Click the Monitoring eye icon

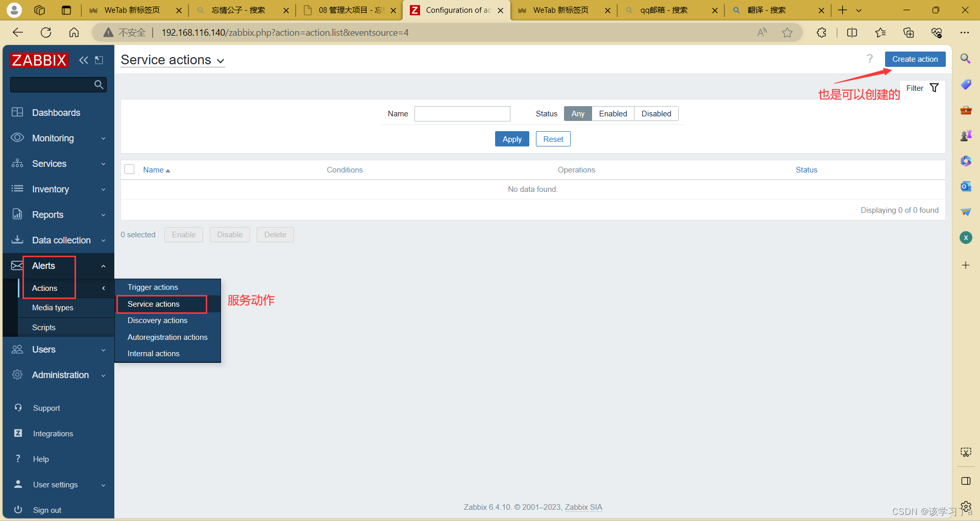(17, 138)
